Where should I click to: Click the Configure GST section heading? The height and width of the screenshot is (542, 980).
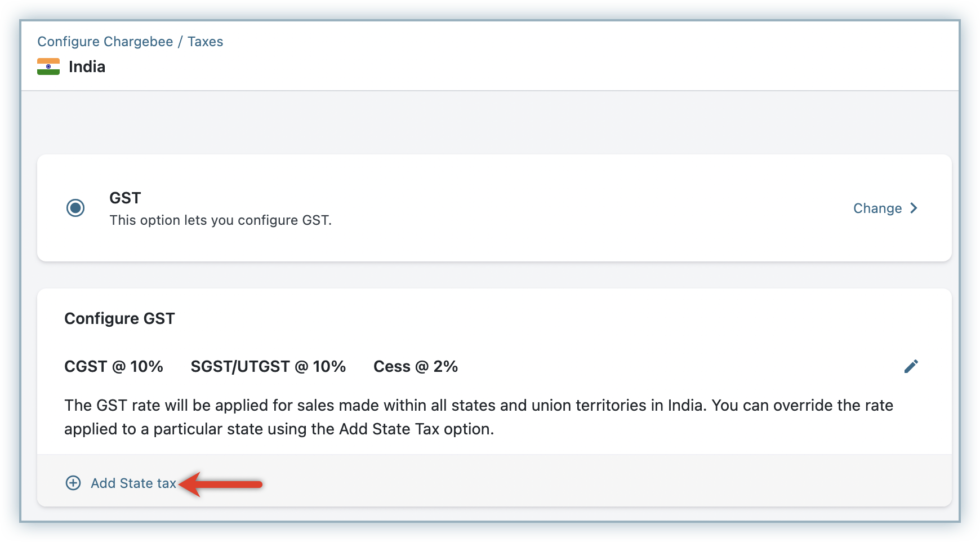tap(119, 318)
